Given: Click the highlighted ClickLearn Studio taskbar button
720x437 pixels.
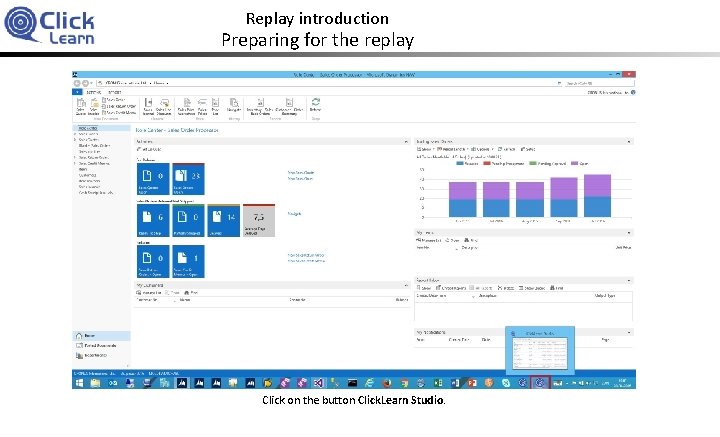Looking at the screenshot, I should tap(540, 382).
